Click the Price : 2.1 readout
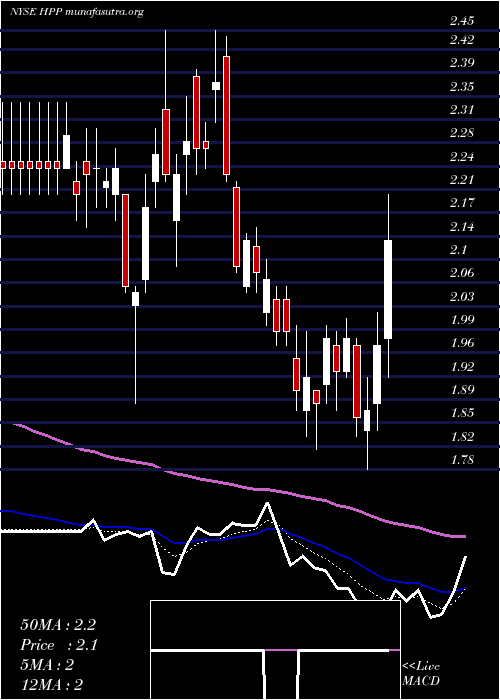Image resolution: width=500 pixels, height=700 pixels. [59, 645]
